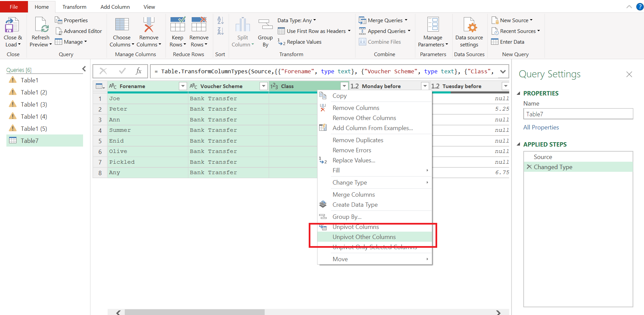
Task: Click the Manage Parameters icon
Action: coord(432,25)
